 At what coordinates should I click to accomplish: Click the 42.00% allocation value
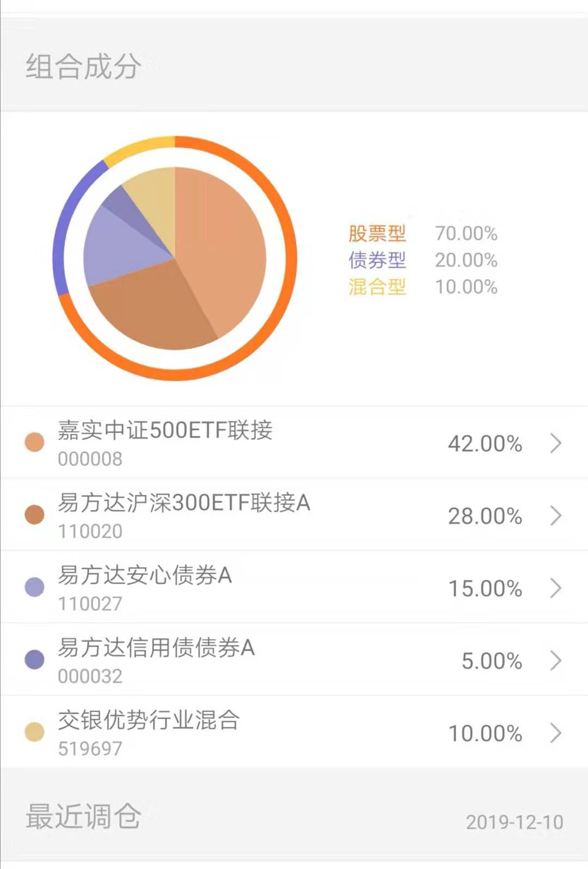click(x=485, y=443)
